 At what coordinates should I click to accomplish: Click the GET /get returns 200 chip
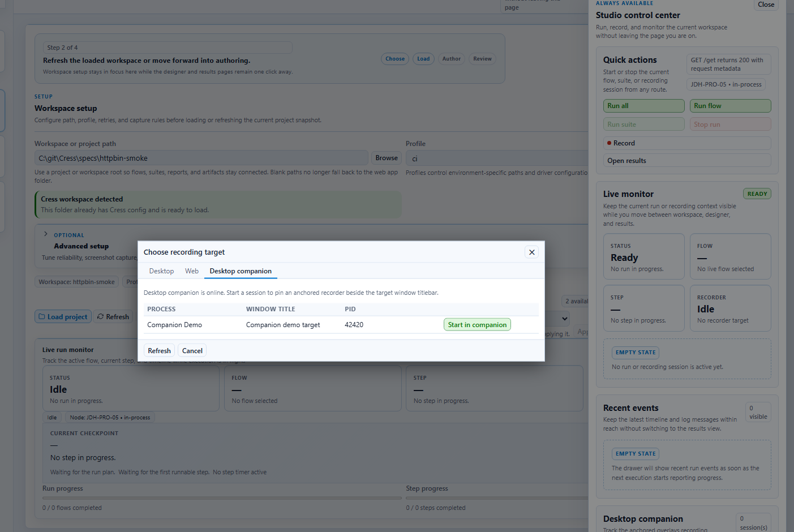[x=729, y=64]
